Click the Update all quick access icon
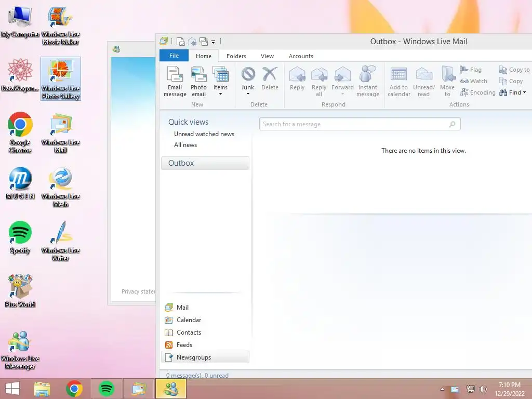 pos(204,42)
